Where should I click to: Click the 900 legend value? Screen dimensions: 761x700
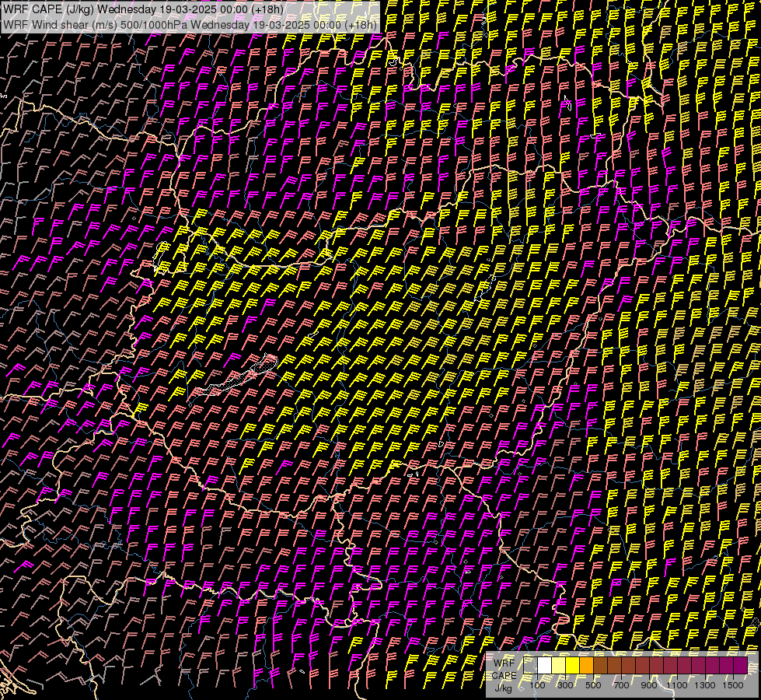pyautogui.click(x=649, y=685)
